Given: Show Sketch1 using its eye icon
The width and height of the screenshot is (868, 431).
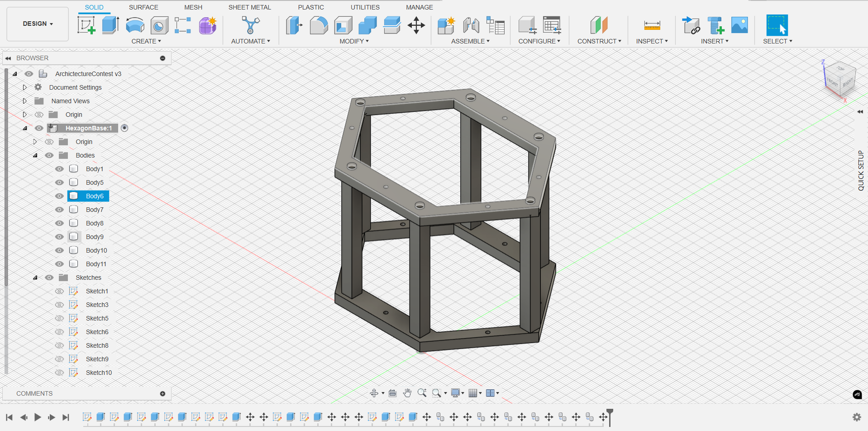Looking at the screenshot, I should point(59,291).
